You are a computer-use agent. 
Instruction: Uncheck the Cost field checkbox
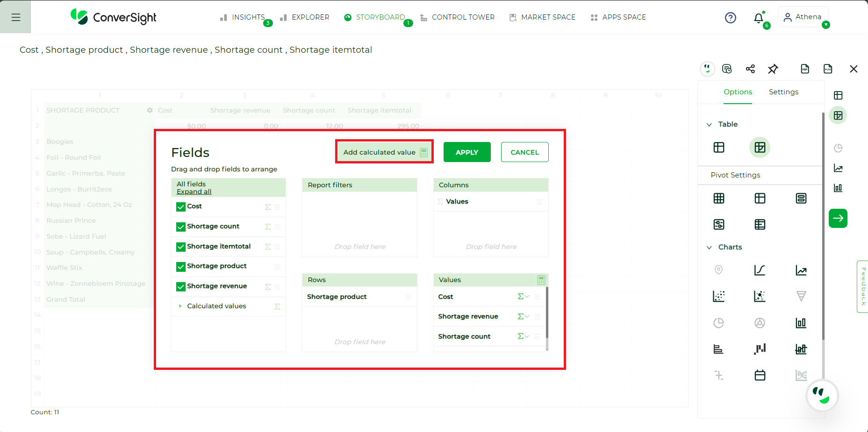pos(181,206)
